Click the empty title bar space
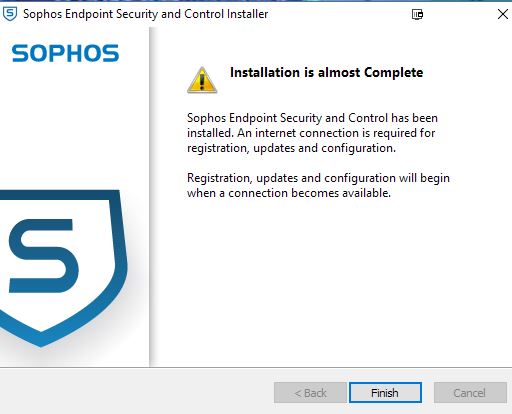This screenshot has height=414, width=512. 338,14
